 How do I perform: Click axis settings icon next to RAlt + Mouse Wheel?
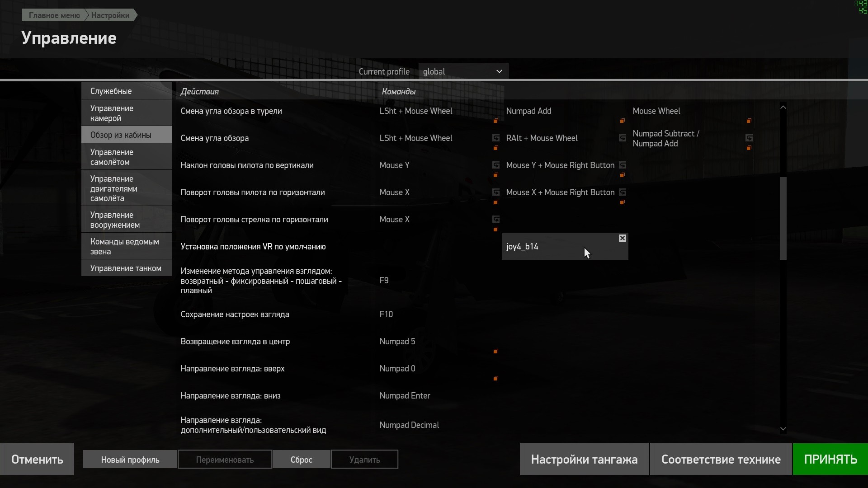623,138
